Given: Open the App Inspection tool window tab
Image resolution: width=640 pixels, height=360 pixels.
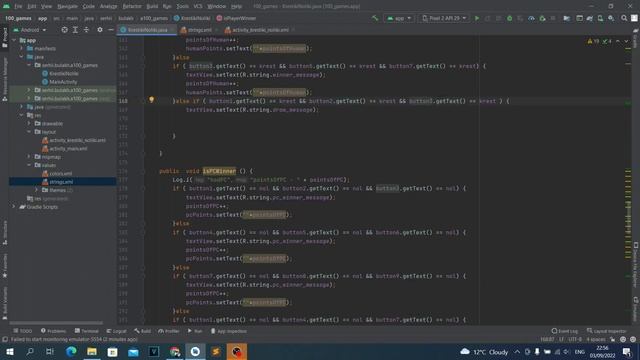Looking at the screenshot, I should pyautogui.click(x=229, y=331).
